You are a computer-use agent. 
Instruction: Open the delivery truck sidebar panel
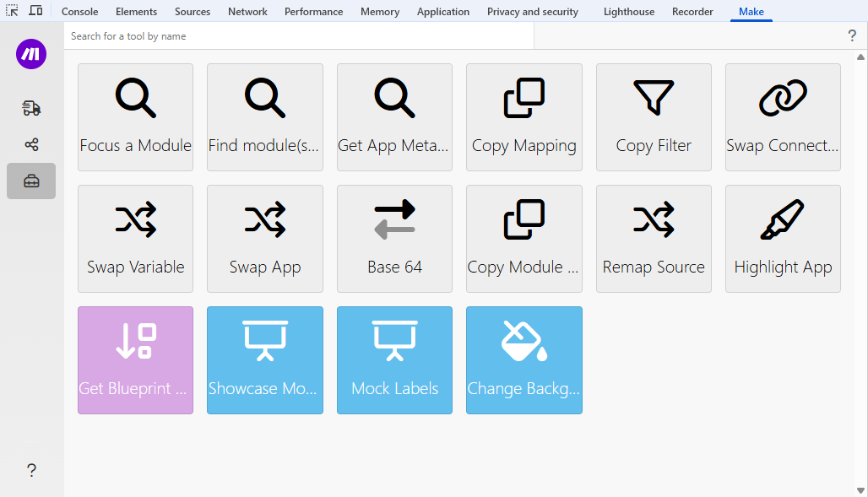point(31,108)
